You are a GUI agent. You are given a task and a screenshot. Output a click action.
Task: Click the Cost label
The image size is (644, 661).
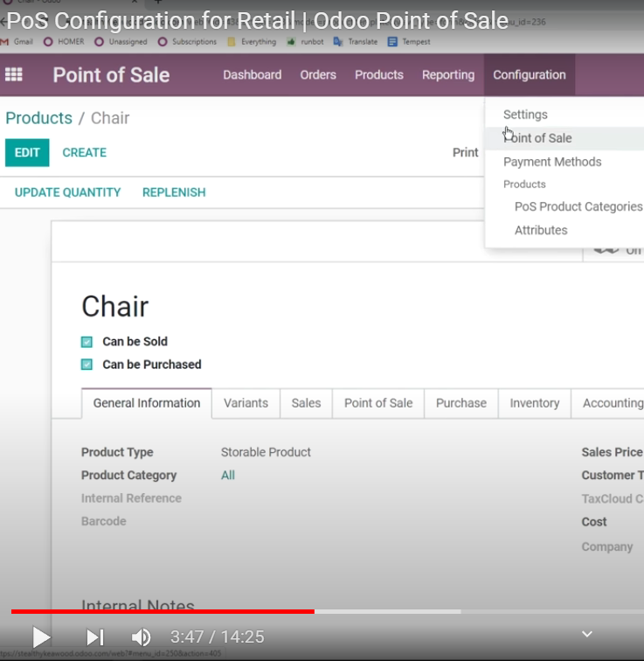click(594, 522)
